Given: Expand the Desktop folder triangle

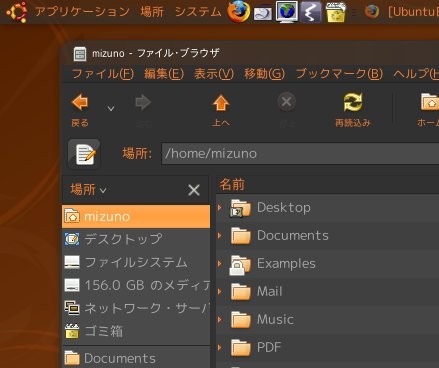Looking at the screenshot, I should coord(220,208).
